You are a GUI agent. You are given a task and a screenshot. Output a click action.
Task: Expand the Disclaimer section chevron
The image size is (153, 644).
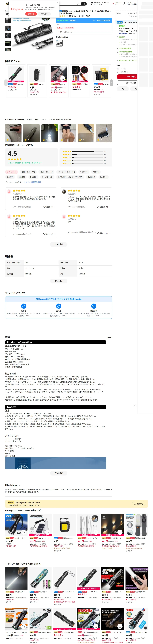pos(19,485)
